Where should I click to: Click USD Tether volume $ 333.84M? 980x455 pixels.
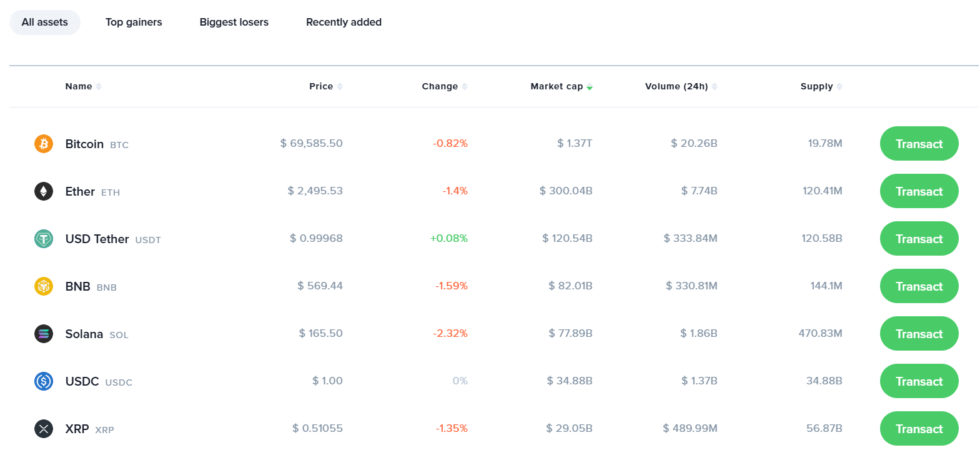point(690,238)
